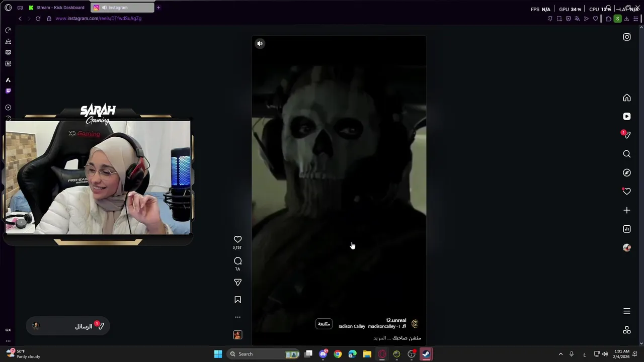
Task: Open File Explorer from taskbar
Action: click(x=367, y=354)
